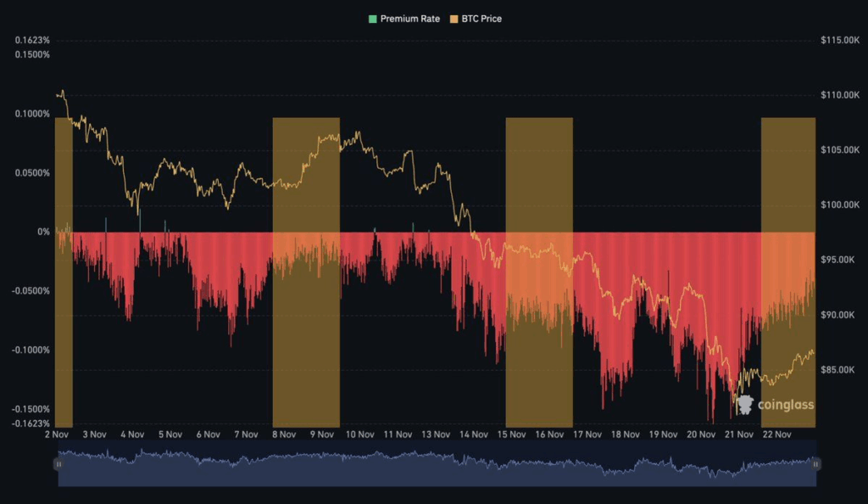Click the left navigator resize grip

pyautogui.click(x=58, y=464)
